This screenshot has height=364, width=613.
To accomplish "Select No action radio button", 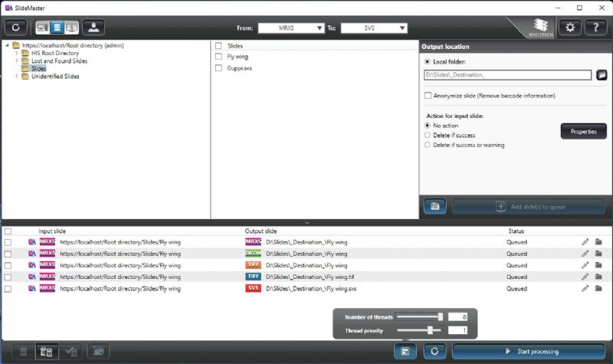I will 428,126.
